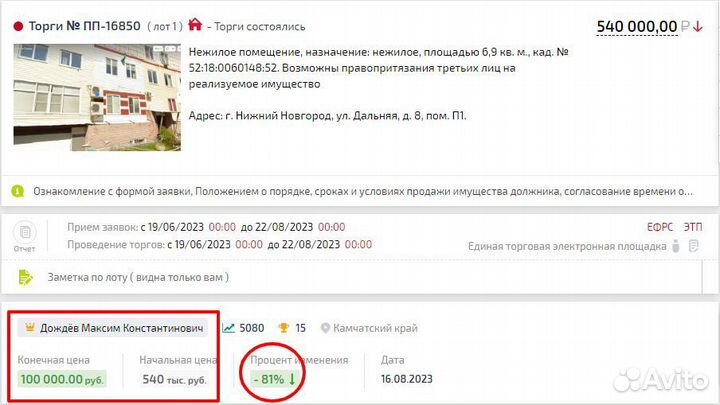Screen dimensions: 720x405
Task: Click the red status dot beside Торги № ПП-16850
Action: click(18, 27)
